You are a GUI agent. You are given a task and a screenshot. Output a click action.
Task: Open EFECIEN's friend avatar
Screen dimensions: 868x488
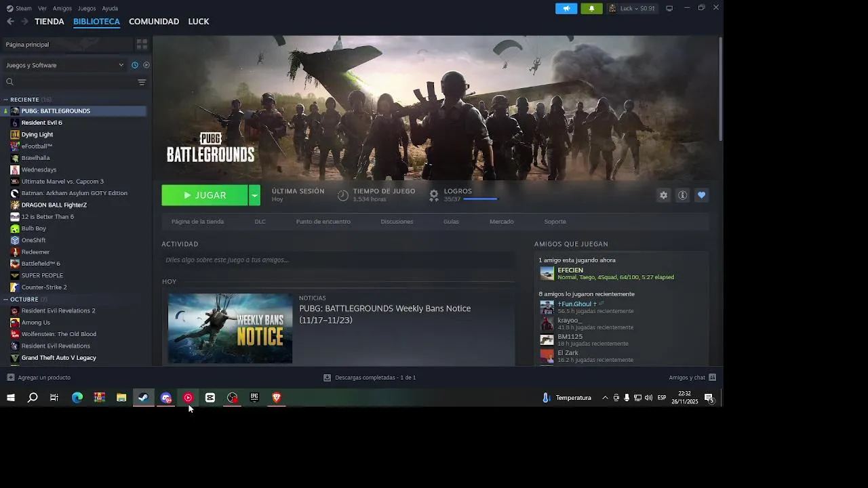click(x=547, y=273)
